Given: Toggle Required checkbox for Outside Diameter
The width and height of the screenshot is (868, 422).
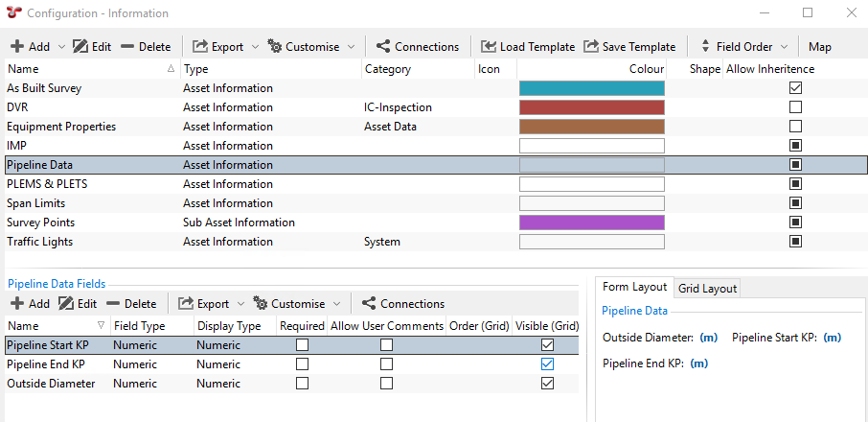Looking at the screenshot, I should (302, 384).
